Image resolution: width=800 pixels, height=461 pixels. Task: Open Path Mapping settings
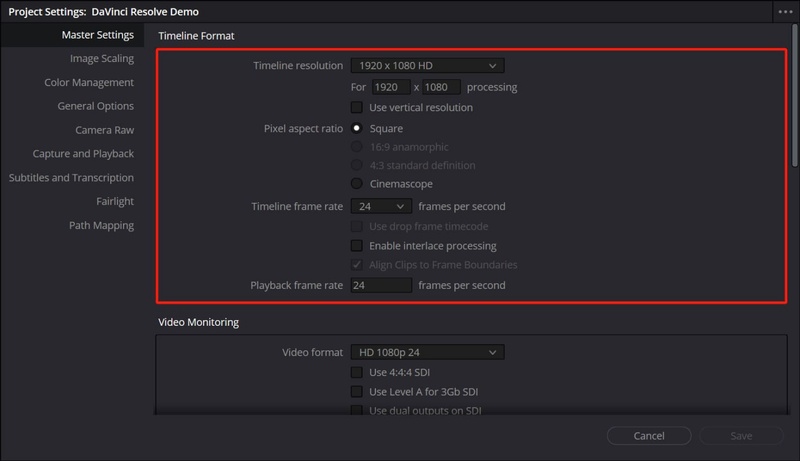[x=101, y=225]
